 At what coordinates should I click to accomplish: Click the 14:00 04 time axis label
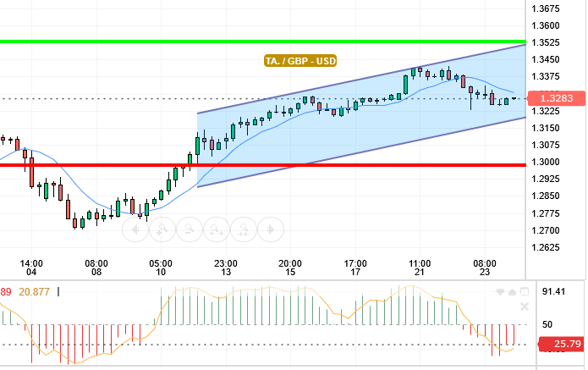(x=31, y=268)
